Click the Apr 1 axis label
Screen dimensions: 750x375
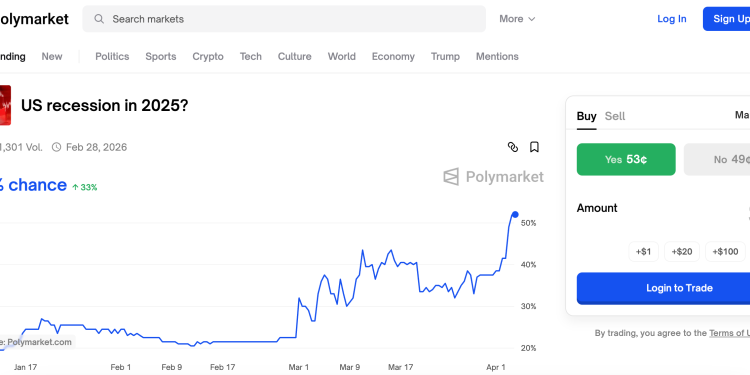[496, 367]
